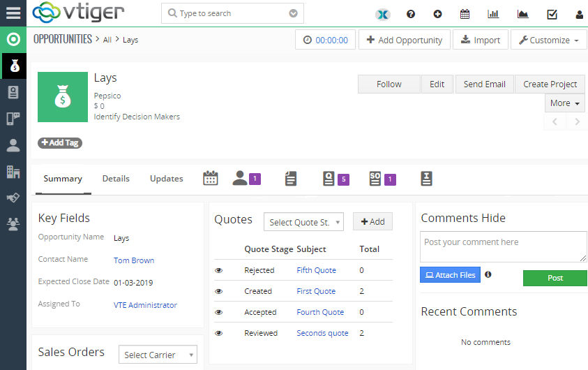Open the Fifth Quote link

(x=316, y=270)
